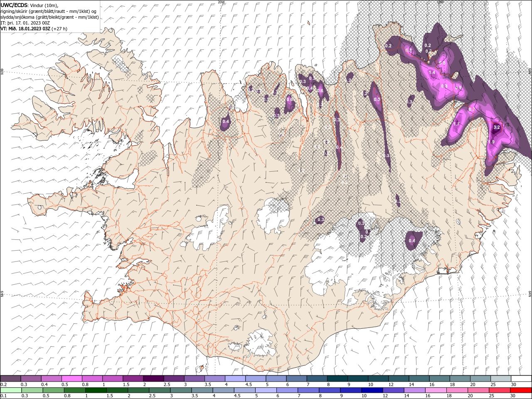Click the 0.7 snowfall value in the east
This screenshot has height=399, width=532.
472,109
